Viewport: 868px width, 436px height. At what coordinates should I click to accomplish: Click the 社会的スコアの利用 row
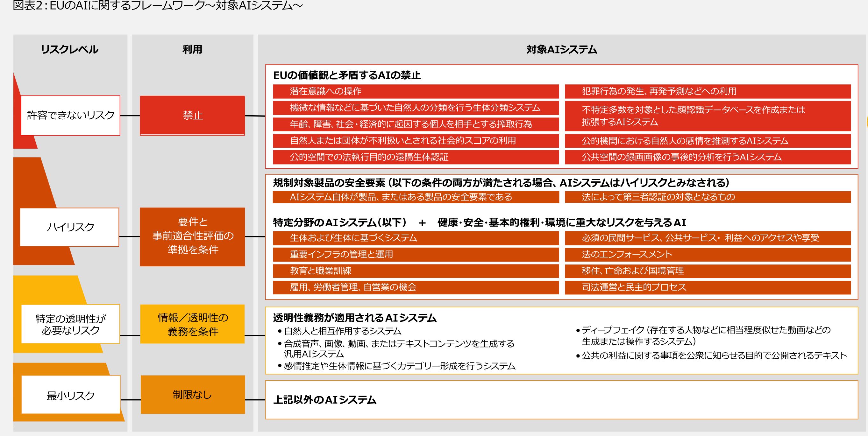(x=416, y=141)
